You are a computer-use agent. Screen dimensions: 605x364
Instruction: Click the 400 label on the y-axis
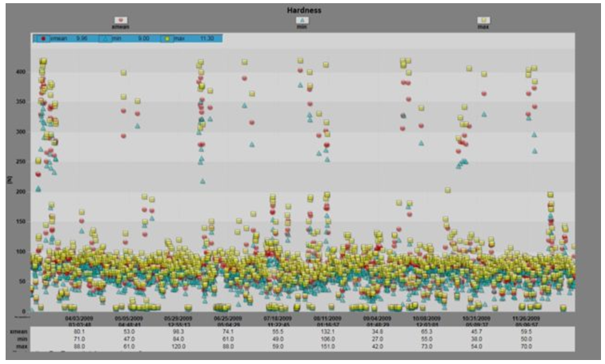[x=21, y=72]
